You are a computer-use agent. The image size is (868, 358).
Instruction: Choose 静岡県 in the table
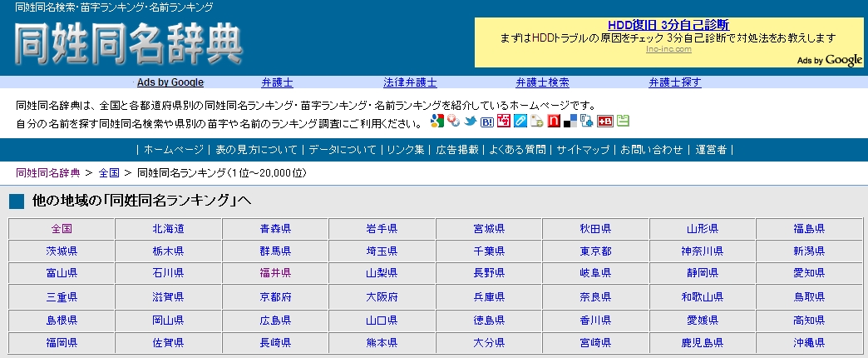(x=702, y=272)
